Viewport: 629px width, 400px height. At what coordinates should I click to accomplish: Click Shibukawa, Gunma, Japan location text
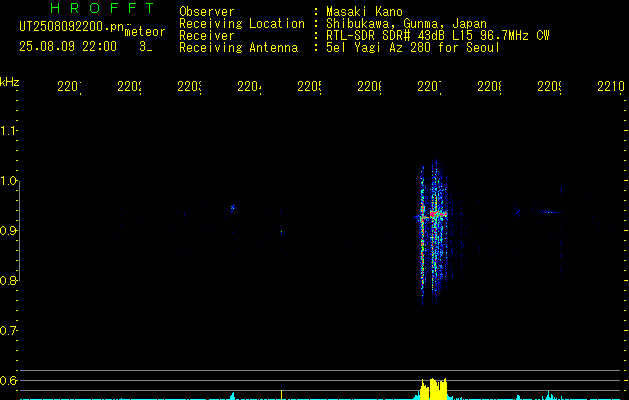[x=406, y=24]
